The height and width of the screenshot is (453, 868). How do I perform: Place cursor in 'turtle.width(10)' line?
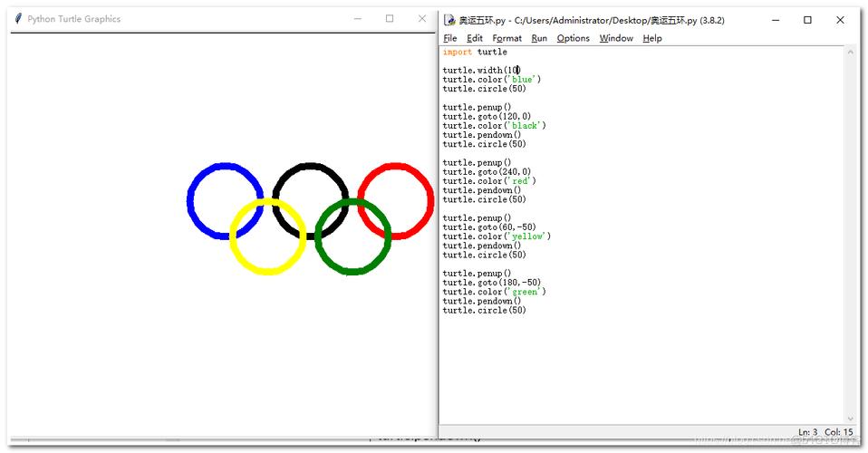[481, 71]
